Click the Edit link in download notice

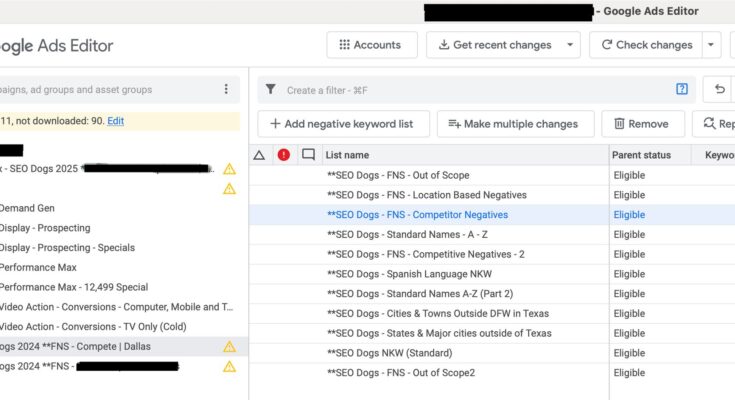tap(115, 121)
